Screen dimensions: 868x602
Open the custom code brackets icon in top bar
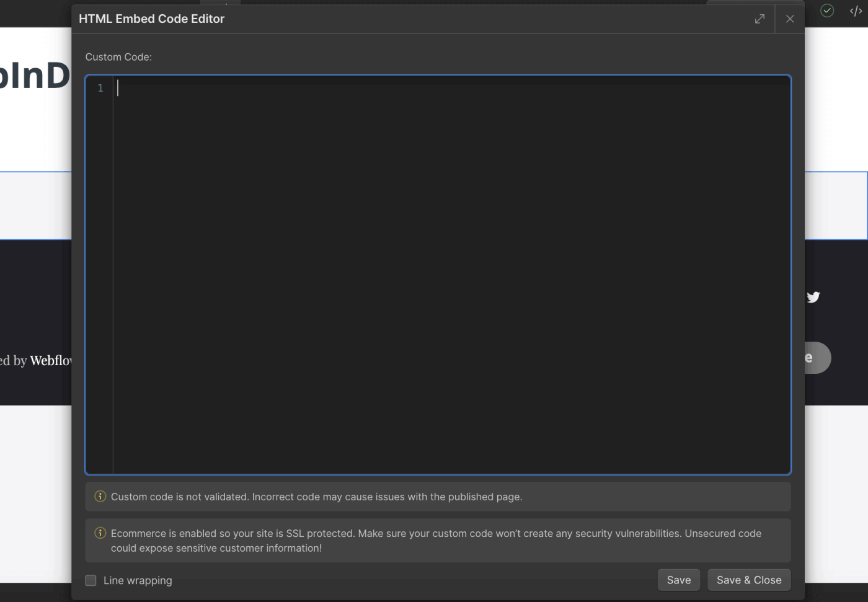point(856,11)
